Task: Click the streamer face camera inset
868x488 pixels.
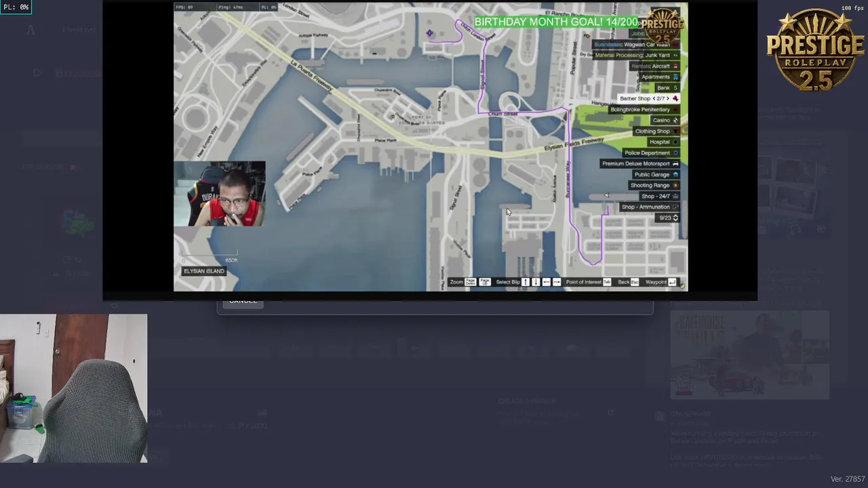Action: pos(220,194)
